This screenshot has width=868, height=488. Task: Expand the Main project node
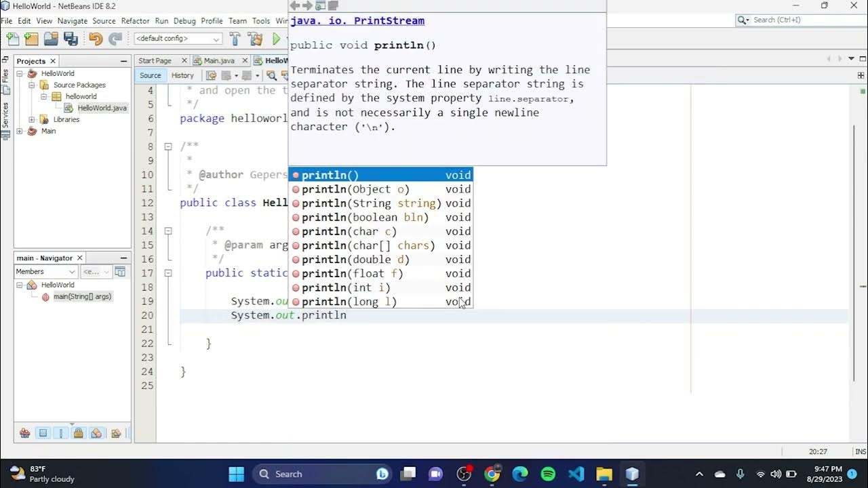[x=20, y=131]
